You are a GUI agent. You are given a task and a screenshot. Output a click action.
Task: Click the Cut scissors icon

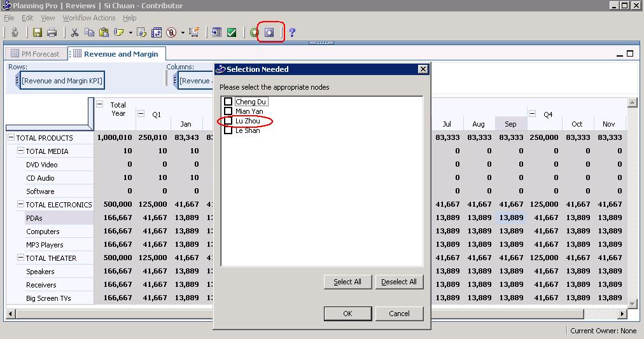pyautogui.click(x=74, y=32)
